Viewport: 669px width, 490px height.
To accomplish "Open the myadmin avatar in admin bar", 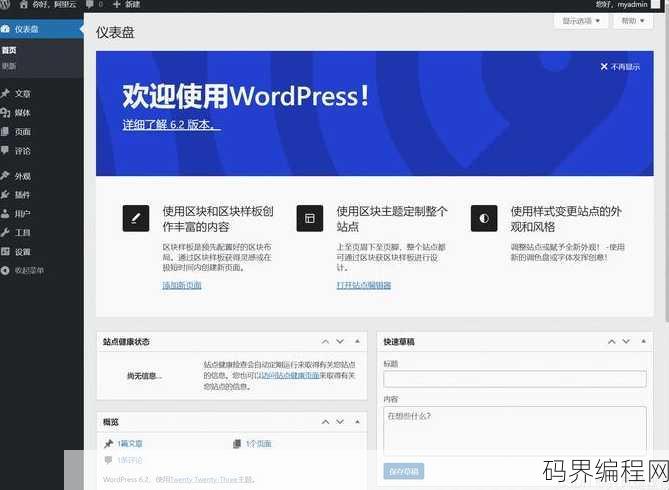I will [655, 4].
